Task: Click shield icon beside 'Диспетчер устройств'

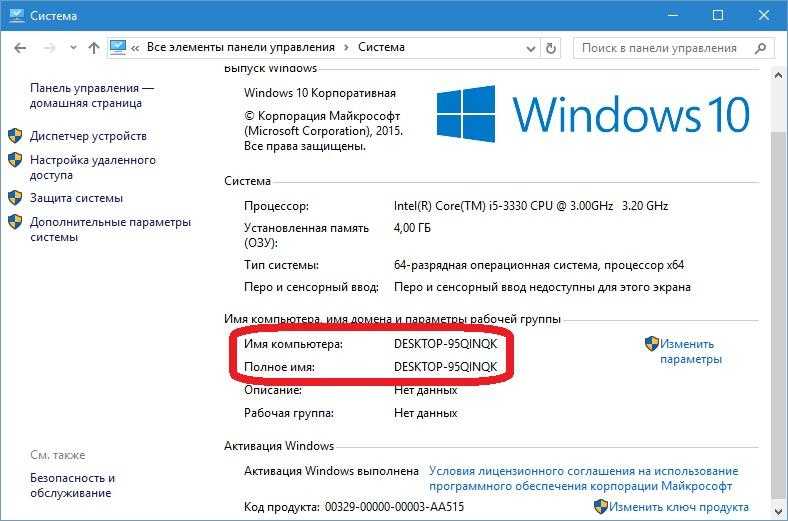Action: coord(16,136)
